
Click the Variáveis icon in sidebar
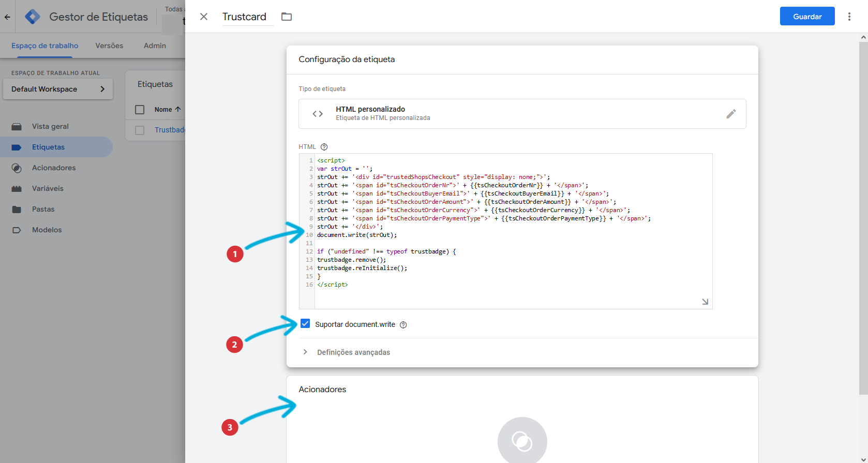(x=17, y=189)
